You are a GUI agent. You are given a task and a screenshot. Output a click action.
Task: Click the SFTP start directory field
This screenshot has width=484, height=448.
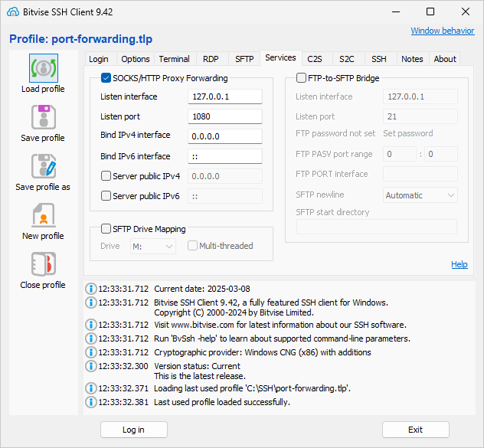pos(377,227)
